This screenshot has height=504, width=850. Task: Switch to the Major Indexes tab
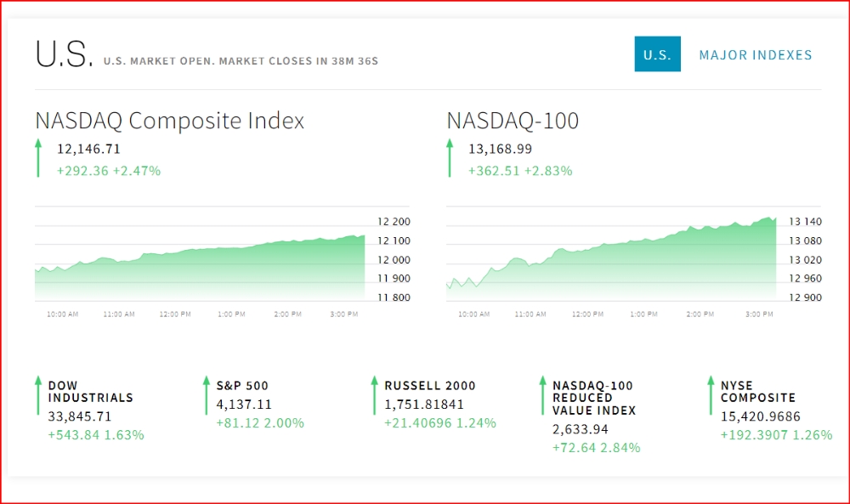click(756, 55)
